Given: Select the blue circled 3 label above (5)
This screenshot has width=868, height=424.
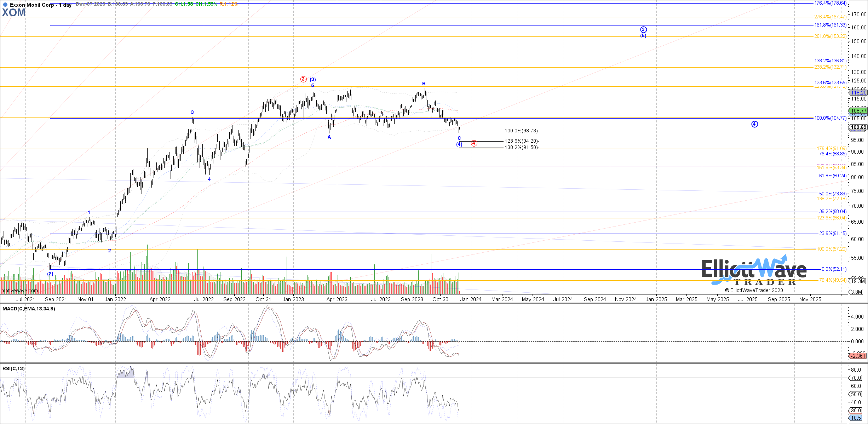Looking at the screenshot, I should [644, 30].
